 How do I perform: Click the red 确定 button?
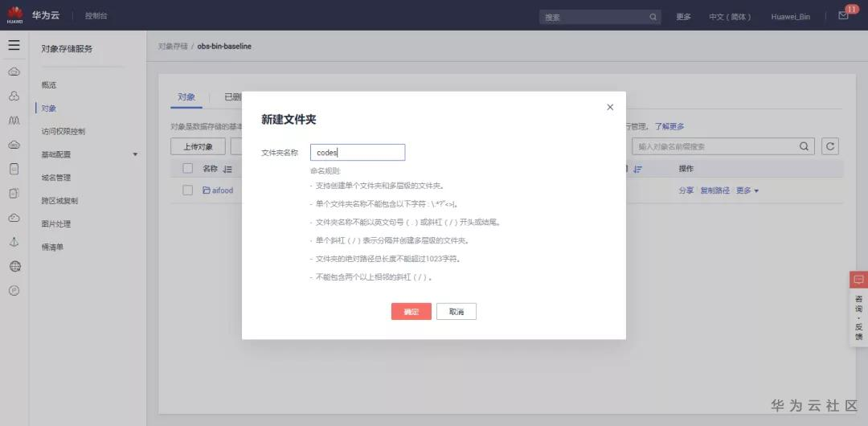pos(411,311)
